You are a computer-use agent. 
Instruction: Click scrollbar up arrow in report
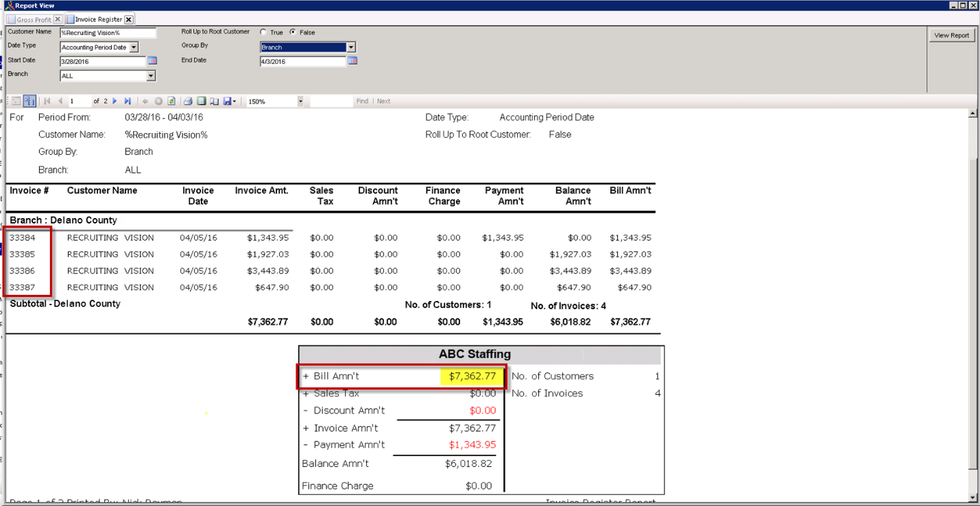coord(973,113)
